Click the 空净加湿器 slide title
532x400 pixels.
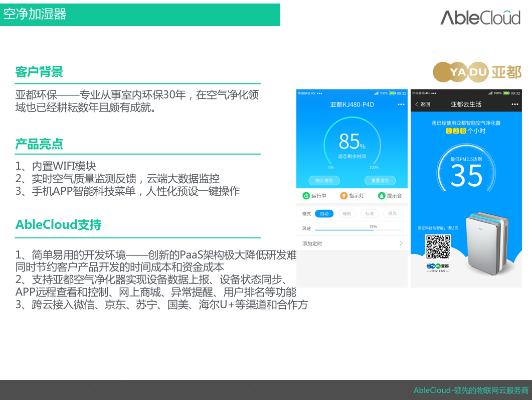click(x=35, y=14)
